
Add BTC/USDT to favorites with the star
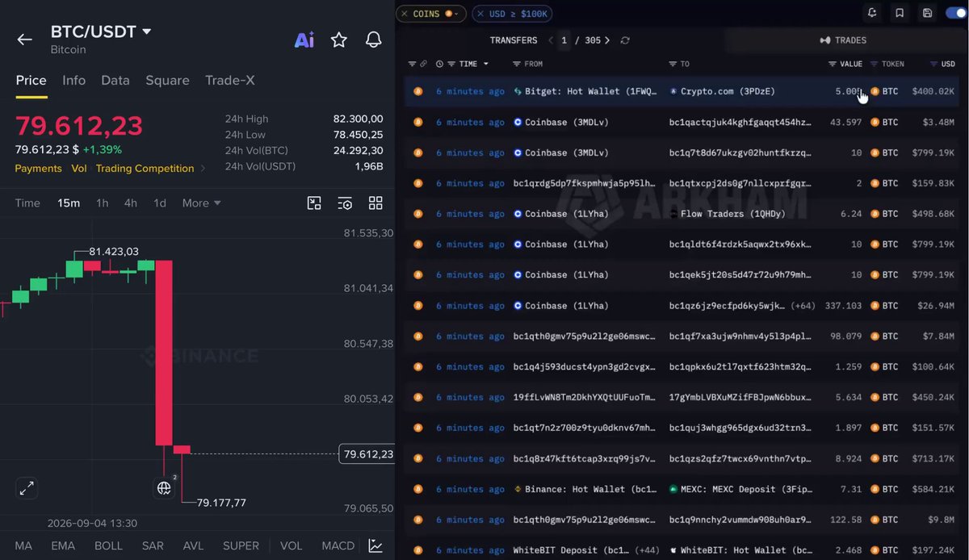[x=339, y=40]
